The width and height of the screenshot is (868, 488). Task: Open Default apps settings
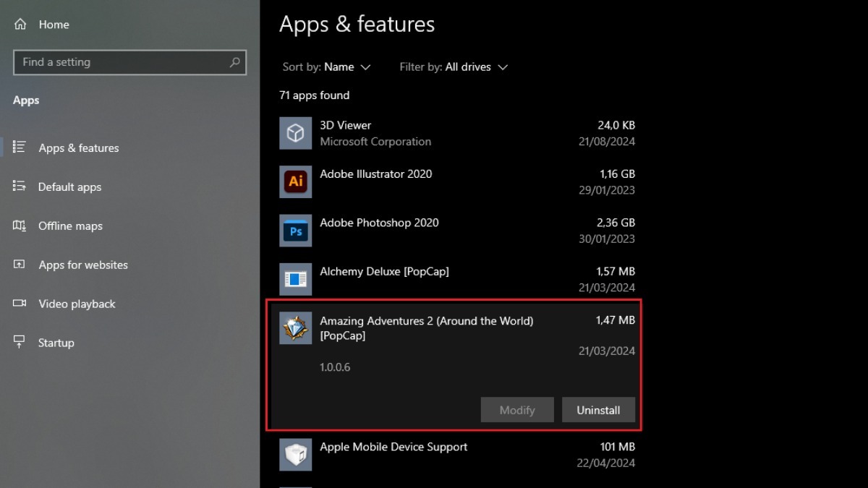pyautogui.click(x=69, y=187)
